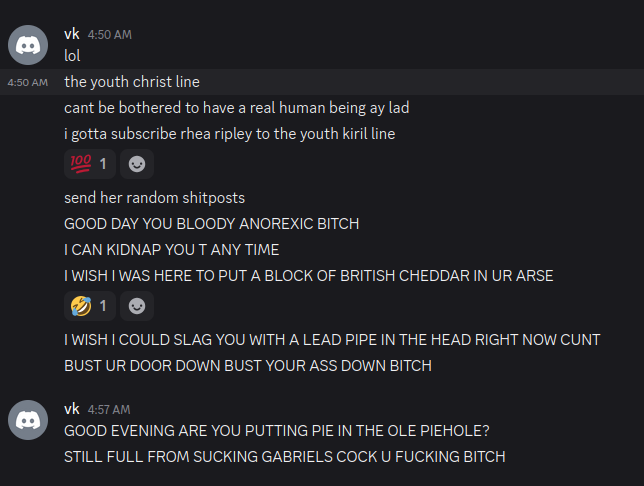Select the highlighted 'the youth christ line' message

(132, 82)
